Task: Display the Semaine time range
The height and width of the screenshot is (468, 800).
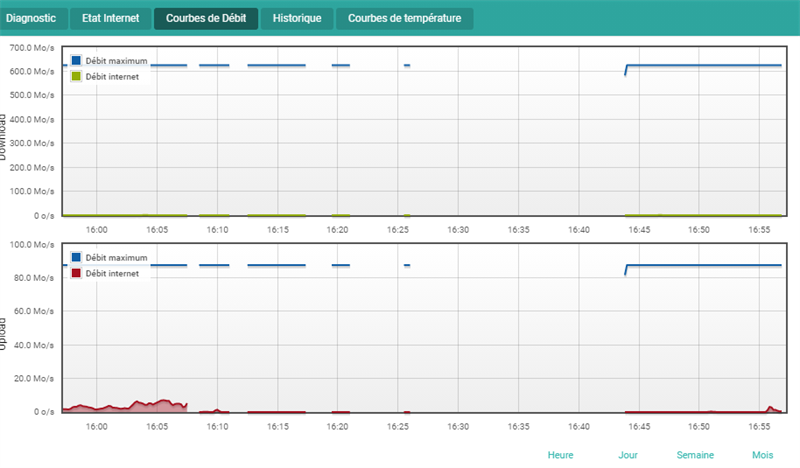Action: (x=695, y=455)
